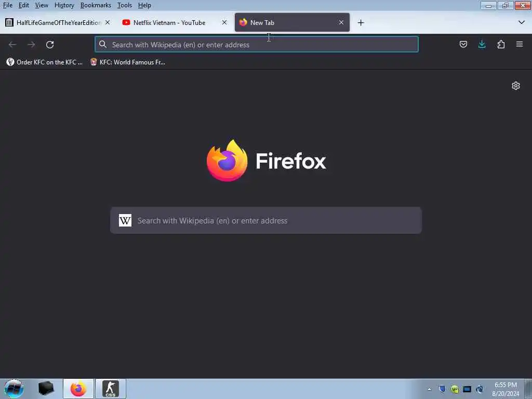Open the History menu
Screen dimensions: 532x399
point(64,5)
